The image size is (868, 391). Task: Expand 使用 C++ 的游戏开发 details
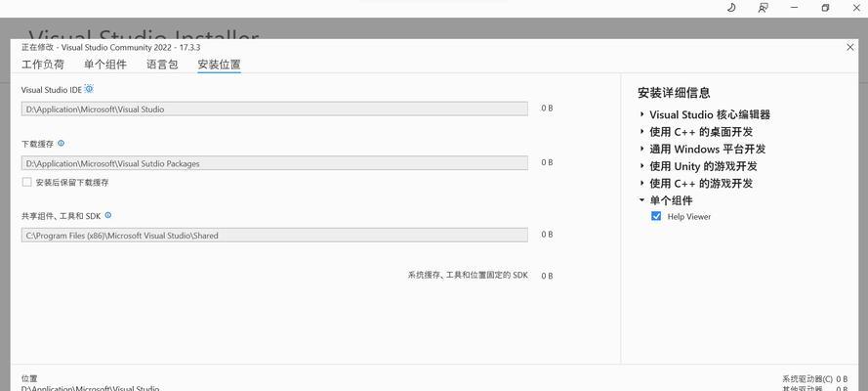coord(642,184)
